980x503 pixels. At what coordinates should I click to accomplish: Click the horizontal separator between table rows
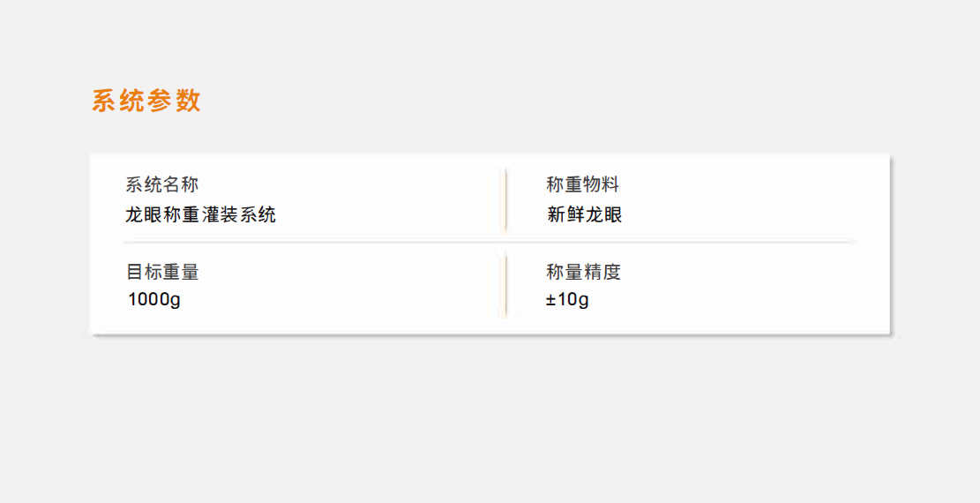490,241
